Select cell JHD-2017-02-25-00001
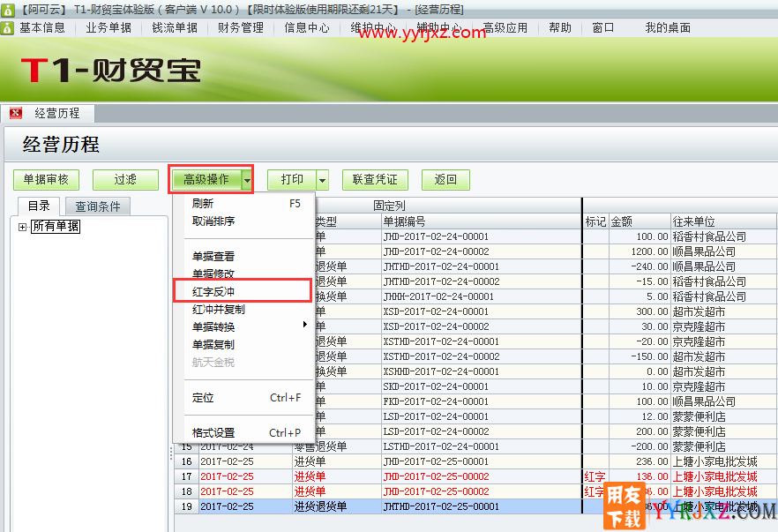This screenshot has width=778, height=532. pyautogui.click(x=482, y=461)
